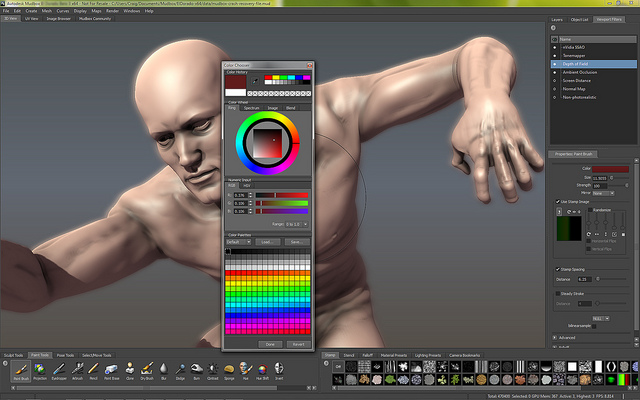Open the Default palette dropdown
The height and width of the screenshot is (400, 640).
click(238, 241)
